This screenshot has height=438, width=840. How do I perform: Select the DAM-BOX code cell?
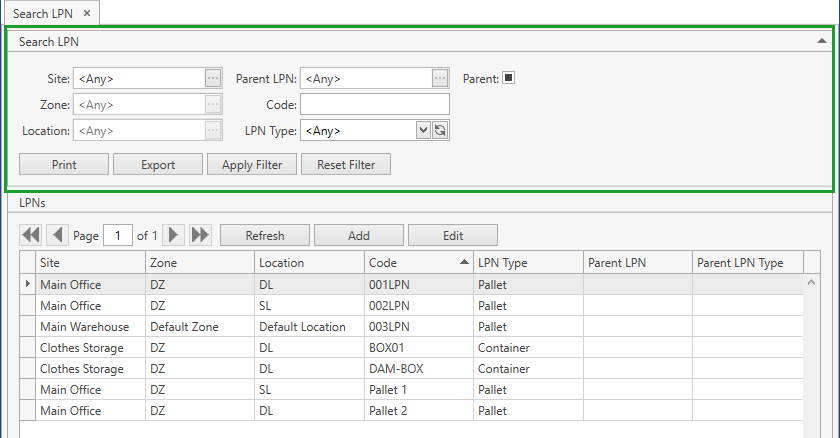[418, 368]
